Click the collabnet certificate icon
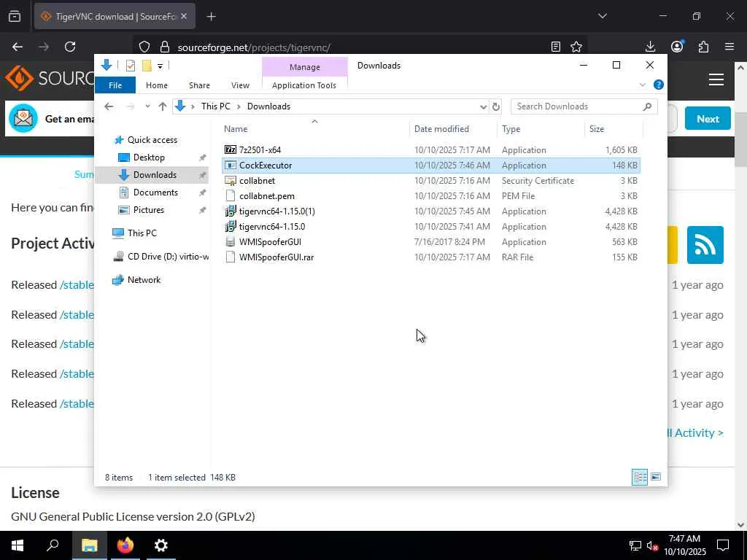This screenshot has width=747, height=560. 230,181
